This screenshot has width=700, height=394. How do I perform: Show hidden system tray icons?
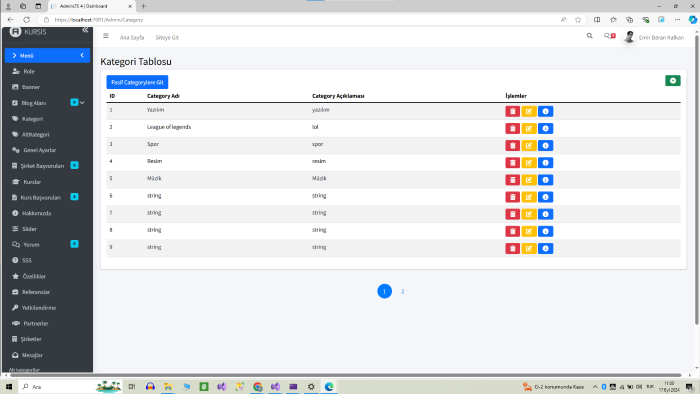pos(595,387)
